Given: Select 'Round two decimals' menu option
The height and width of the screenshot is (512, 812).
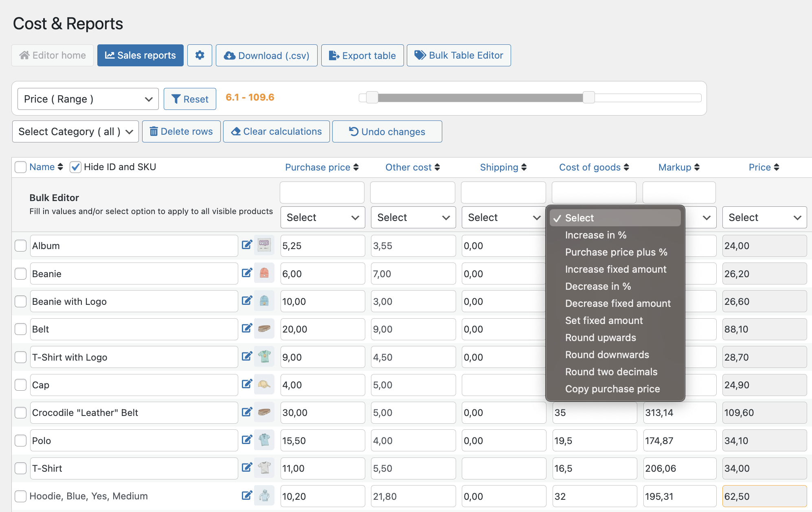Looking at the screenshot, I should click(x=611, y=372).
